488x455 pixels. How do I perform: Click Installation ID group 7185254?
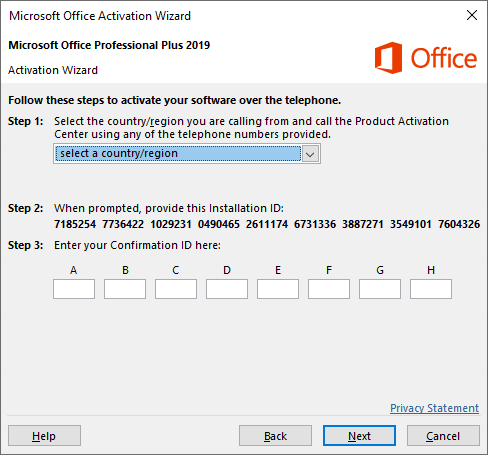(75, 224)
